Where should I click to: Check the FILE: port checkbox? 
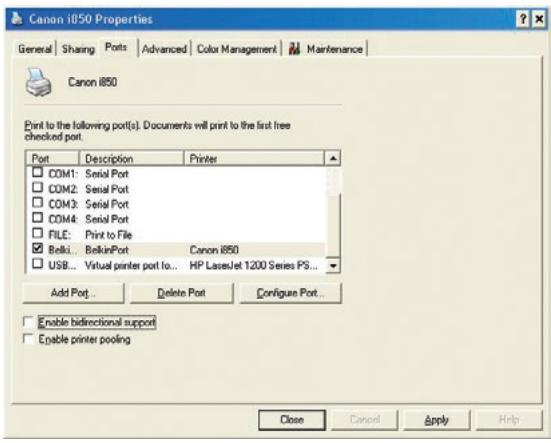coord(38,233)
